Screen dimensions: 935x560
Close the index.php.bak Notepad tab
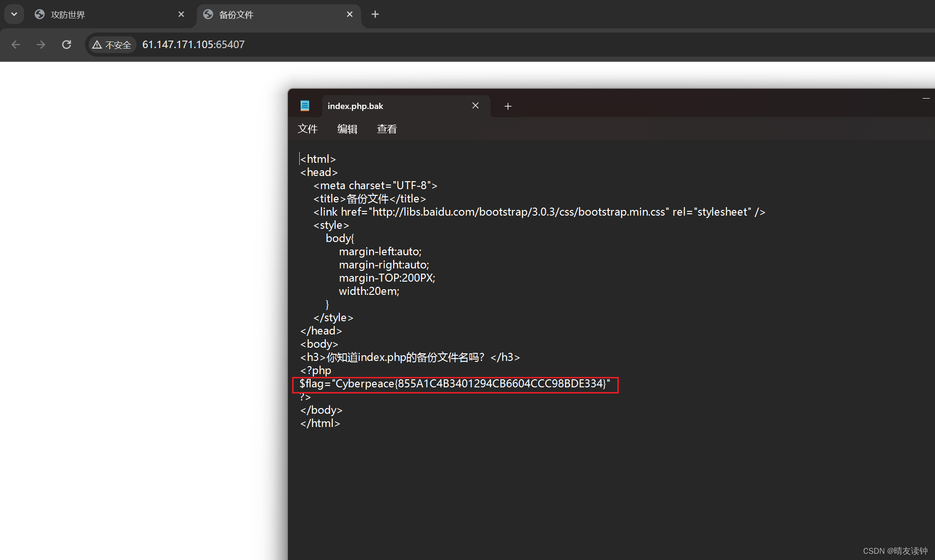click(x=475, y=105)
